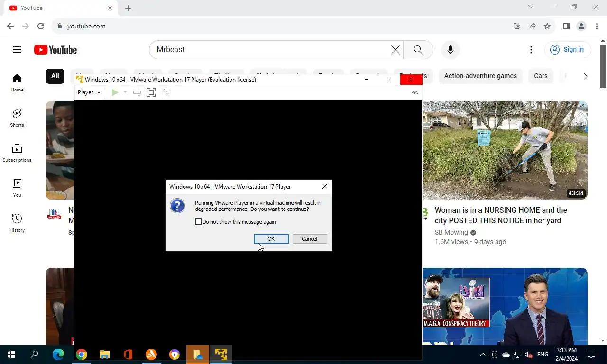
Task: Show hidden system tray icons
Action: click(483, 355)
